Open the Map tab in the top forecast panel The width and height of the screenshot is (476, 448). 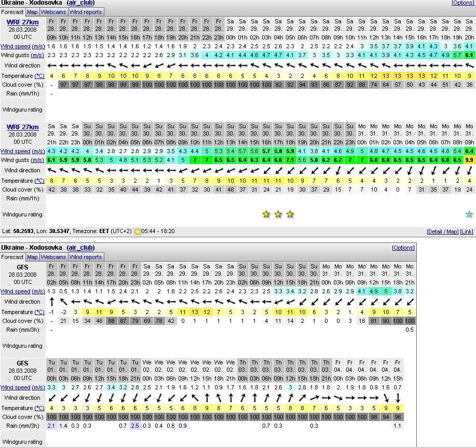(x=32, y=12)
